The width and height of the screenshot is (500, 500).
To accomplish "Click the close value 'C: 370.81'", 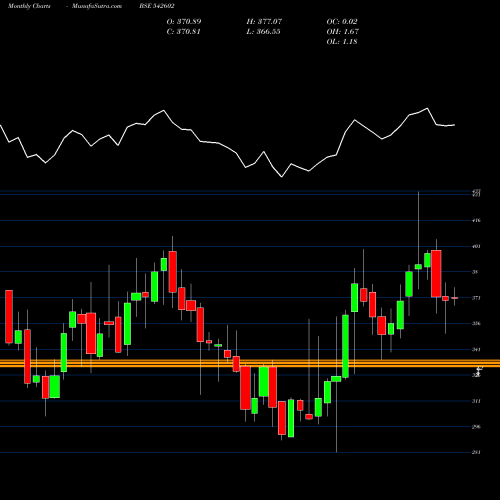I will (x=184, y=32).
